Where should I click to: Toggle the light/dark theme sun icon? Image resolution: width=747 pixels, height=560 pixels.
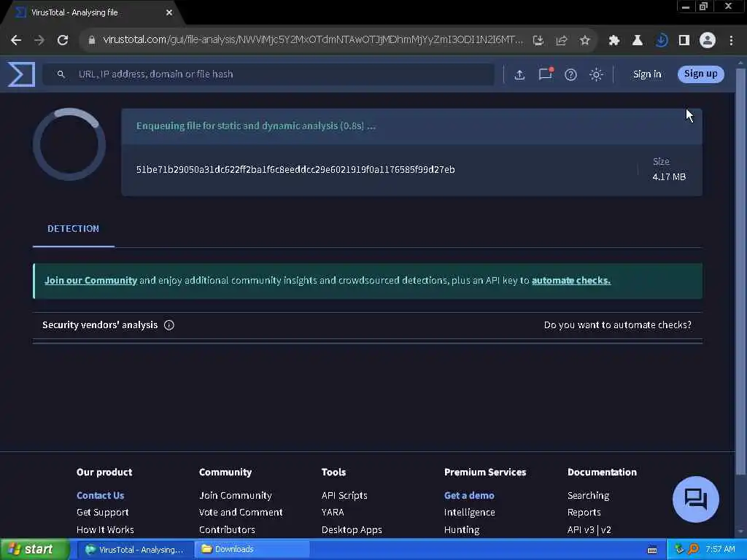point(596,74)
